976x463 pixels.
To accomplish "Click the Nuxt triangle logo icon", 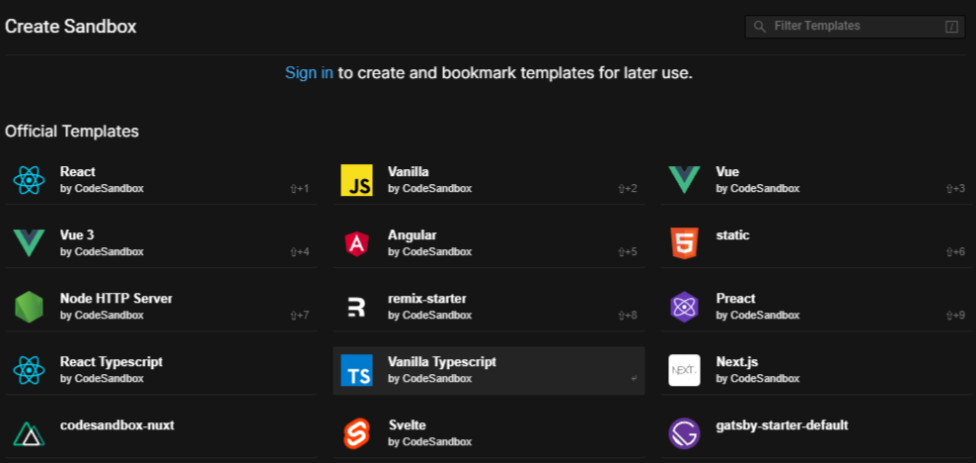I will 29,434.
